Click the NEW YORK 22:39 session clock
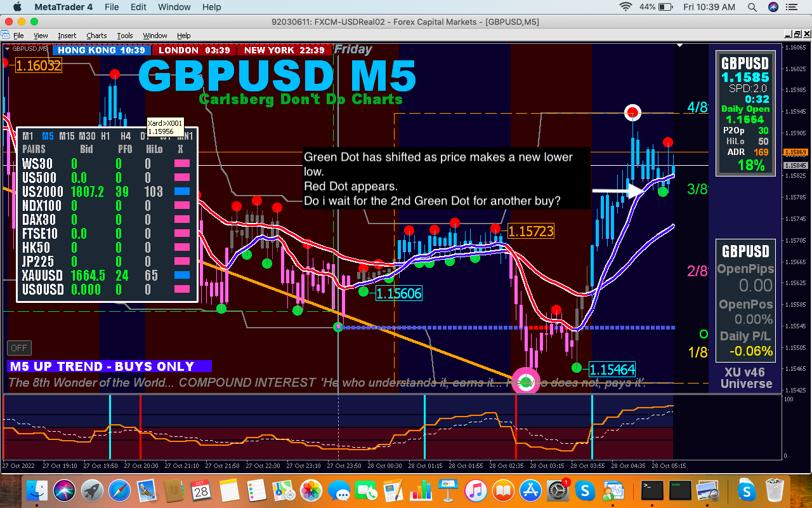812x508 pixels. pos(284,50)
